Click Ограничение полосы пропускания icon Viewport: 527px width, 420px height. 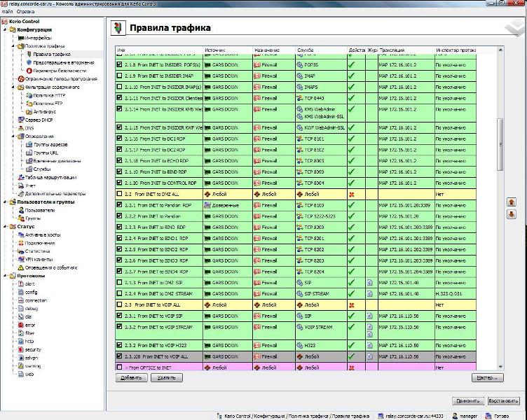tap(21, 79)
